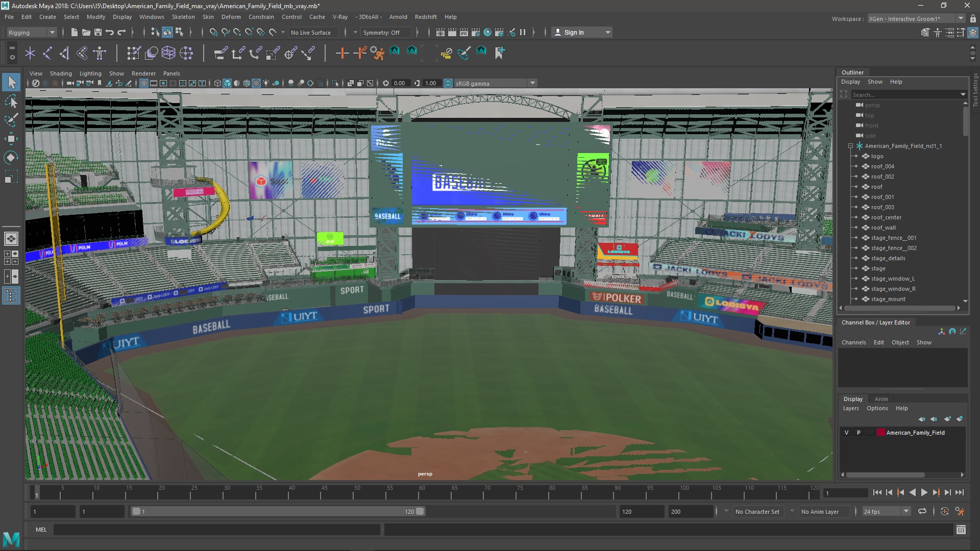Viewport: 980px width, 551px height.
Task: Choose the Rotate tool in the toolbox
Action: pos(11,158)
